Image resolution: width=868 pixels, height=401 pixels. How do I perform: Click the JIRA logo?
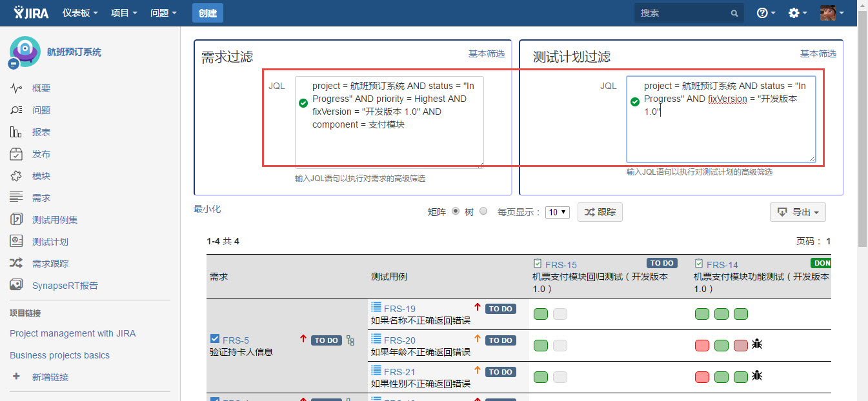(31, 13)
